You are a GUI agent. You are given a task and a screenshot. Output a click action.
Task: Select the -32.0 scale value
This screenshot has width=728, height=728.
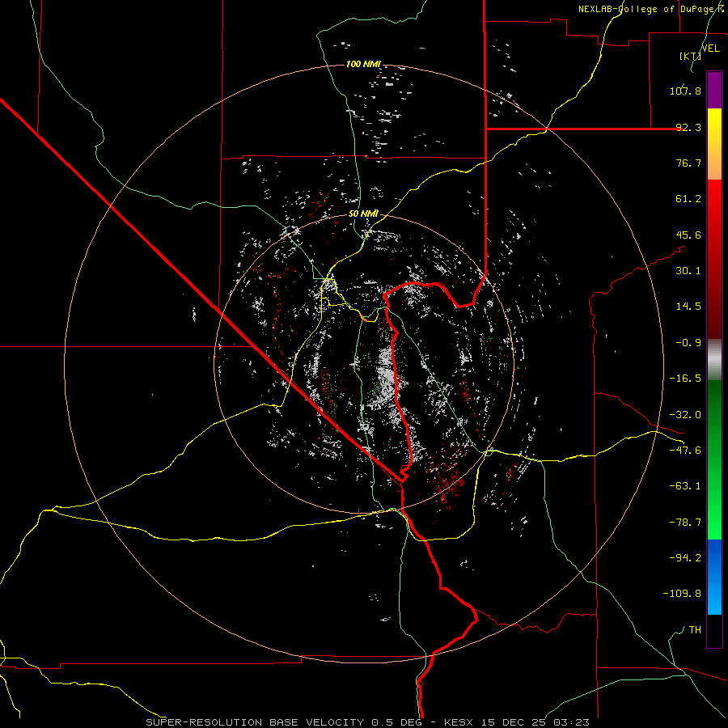coord(685,415)
